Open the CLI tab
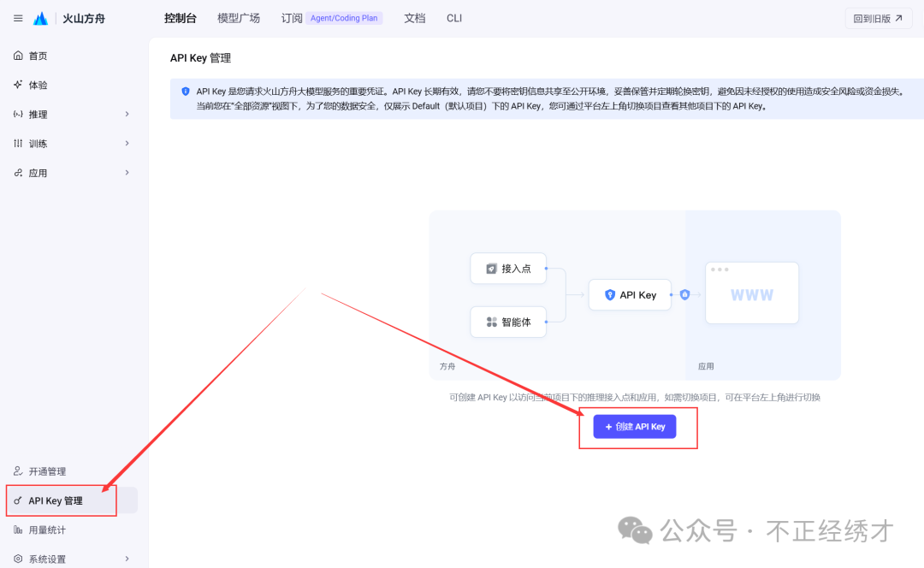 pyautogui.click(x=454, y=18)
